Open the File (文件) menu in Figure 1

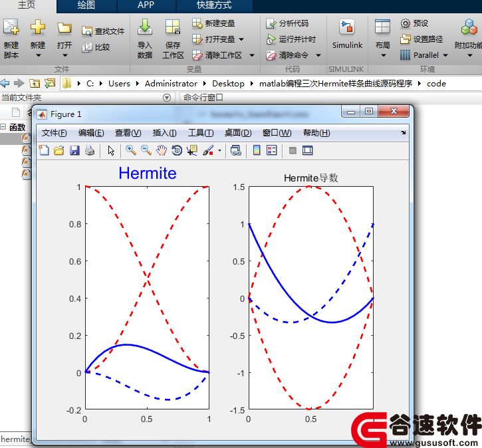[x=54, y=133]
